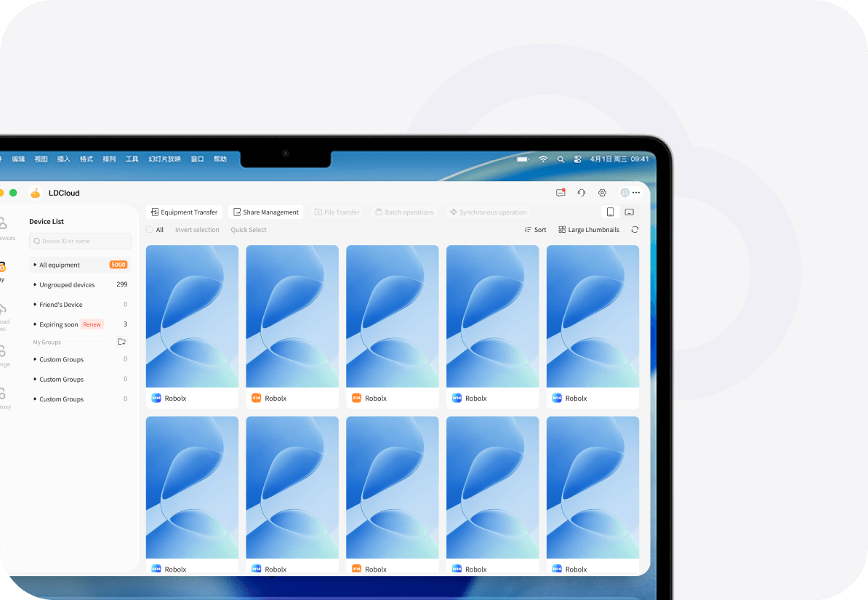Click the user avatar icon
The width and height of the screenshot is (868, 600).
click(x=624, y=193)
